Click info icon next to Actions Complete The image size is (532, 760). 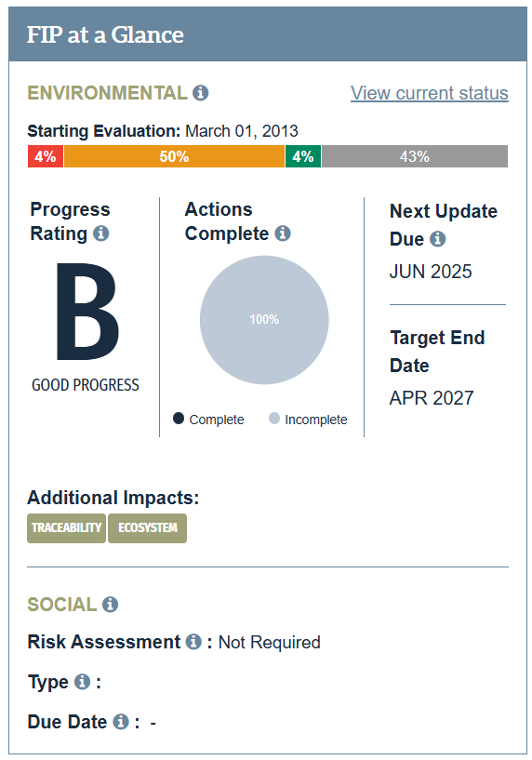point(283,233)
